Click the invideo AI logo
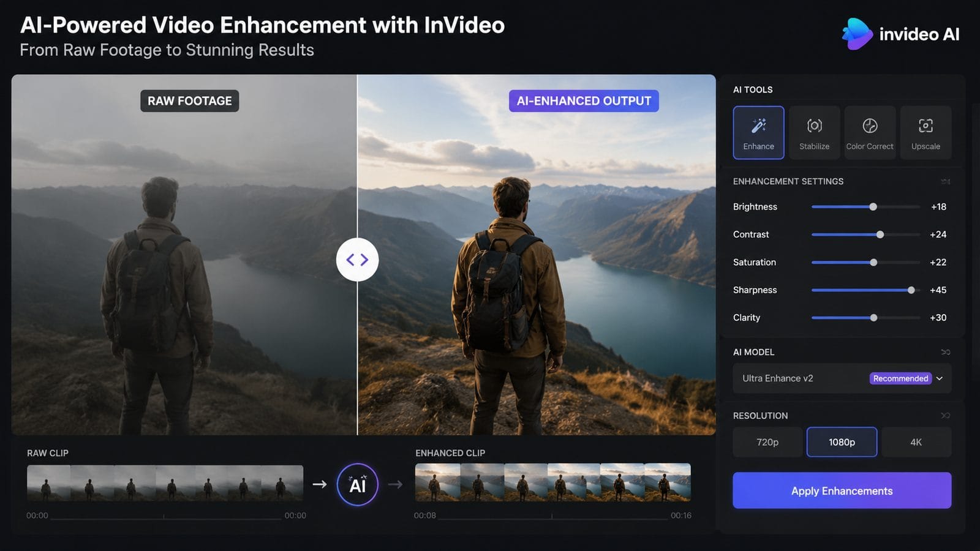980x551 pixels. click(x=900, y=34)
